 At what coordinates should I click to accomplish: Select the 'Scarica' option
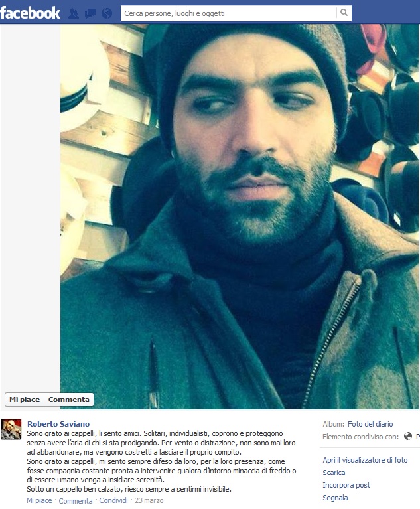point(334,473)
